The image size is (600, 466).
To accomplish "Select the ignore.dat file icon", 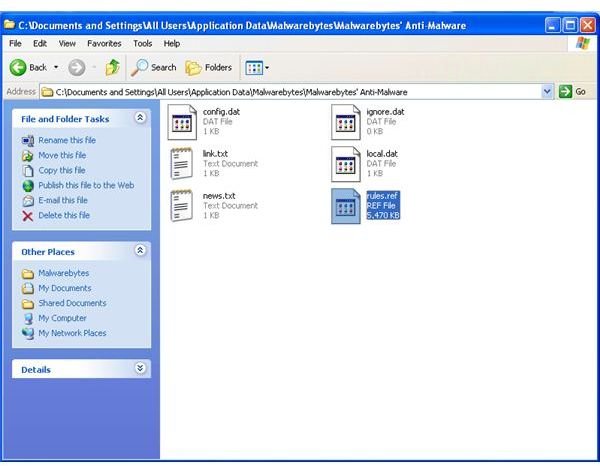I will click(346, 122).
